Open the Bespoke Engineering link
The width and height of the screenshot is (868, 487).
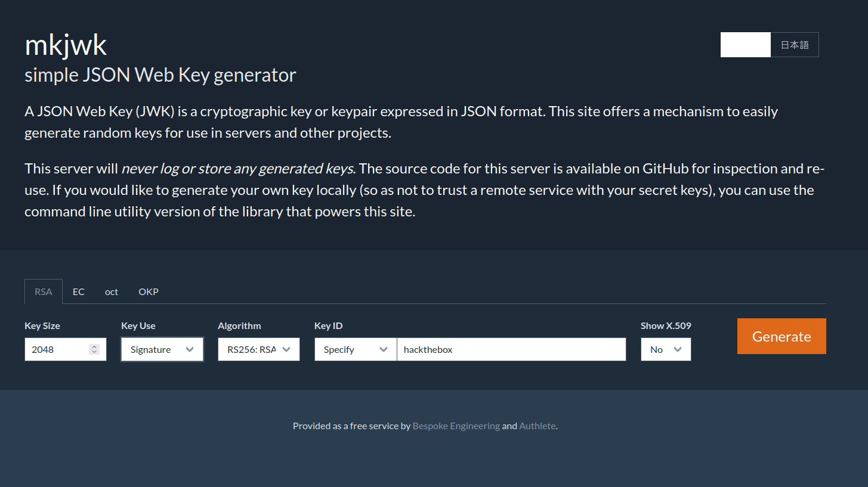pos(456,426)
